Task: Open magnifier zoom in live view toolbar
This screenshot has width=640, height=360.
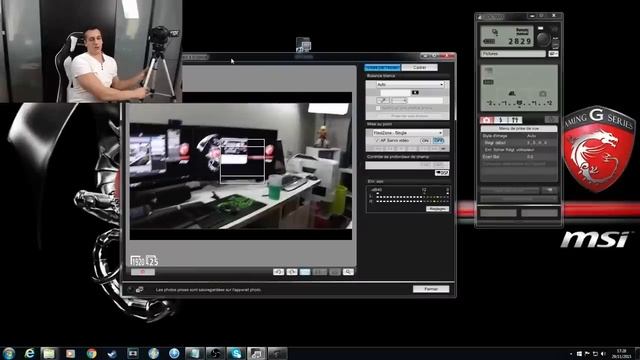Action: click(x=348, y=272)
